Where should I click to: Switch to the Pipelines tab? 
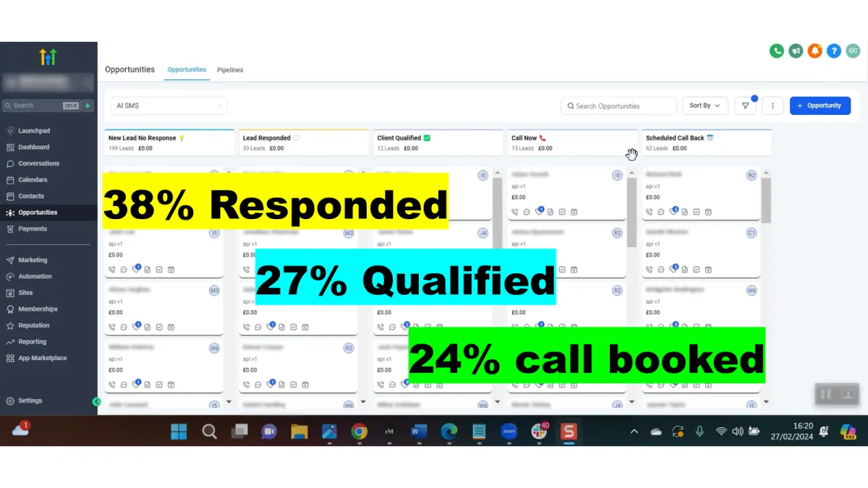click(230, 70)
